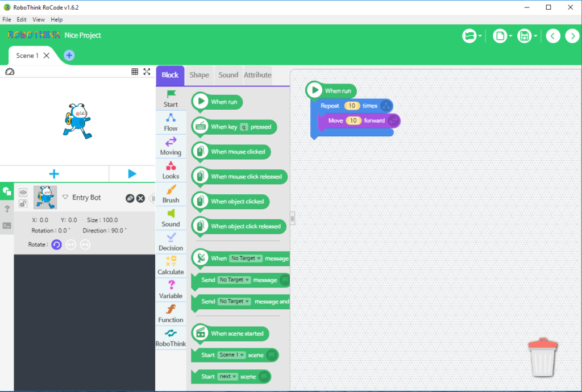Click Repeat block's value 10 field

pyautogui.click(x=352, y=106)
